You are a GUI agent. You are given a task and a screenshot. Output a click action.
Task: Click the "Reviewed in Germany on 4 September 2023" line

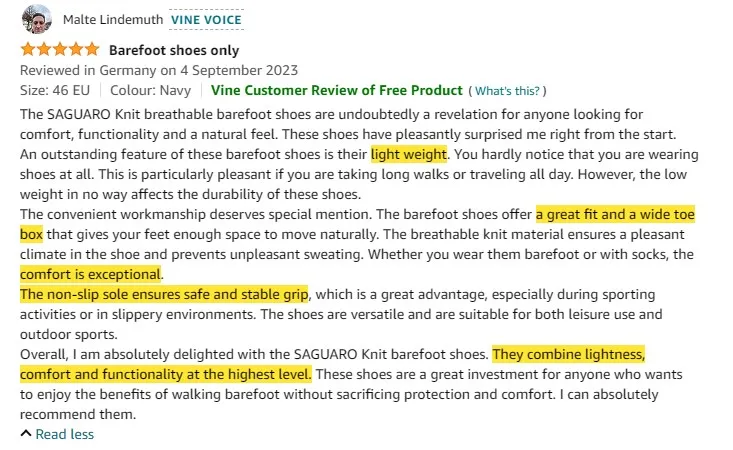(159, 70)
